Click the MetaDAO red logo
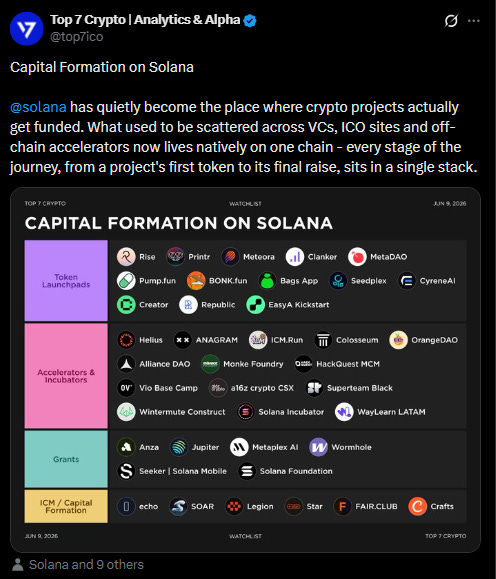Image resolution: width=496 pixels, height=579 pixels. coord(357,257)
